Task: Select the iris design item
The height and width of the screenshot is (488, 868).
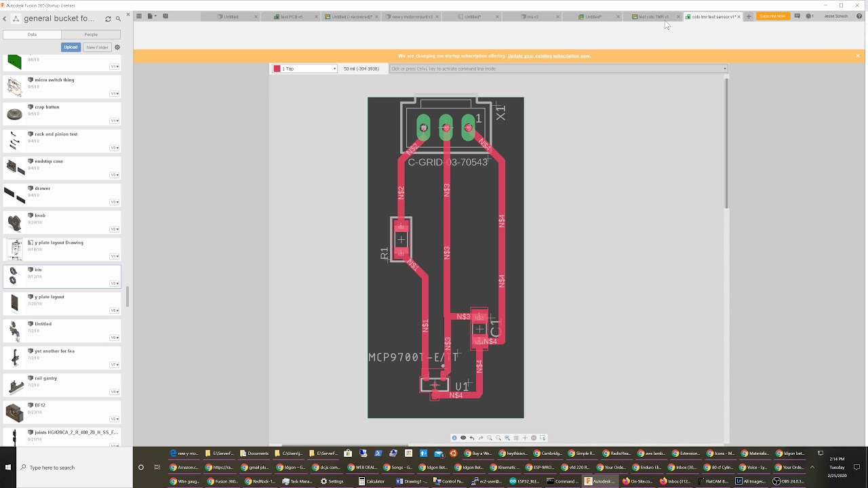Action: (62, 277)
